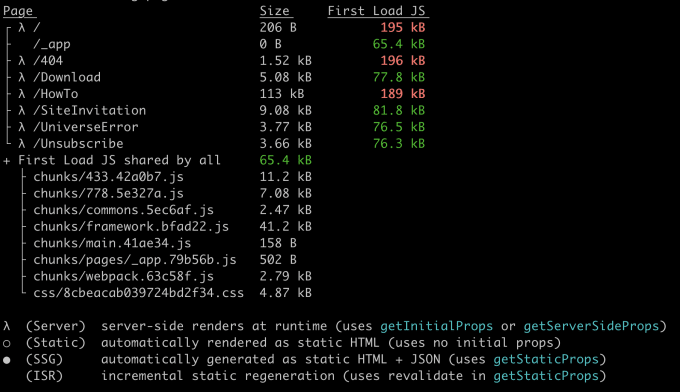Select the 'Size' column header
The image size is (680, 392).
(275, 11)
